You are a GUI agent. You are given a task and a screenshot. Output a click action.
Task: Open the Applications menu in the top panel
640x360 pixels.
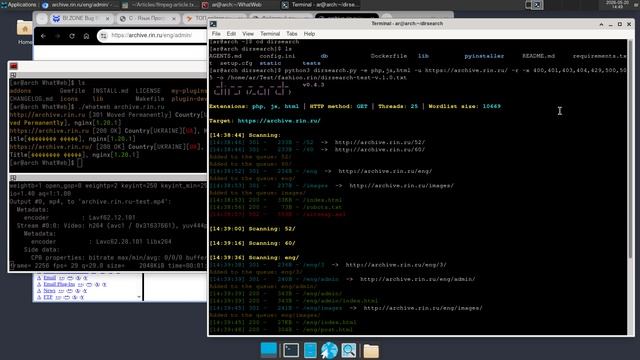[19, 4]
